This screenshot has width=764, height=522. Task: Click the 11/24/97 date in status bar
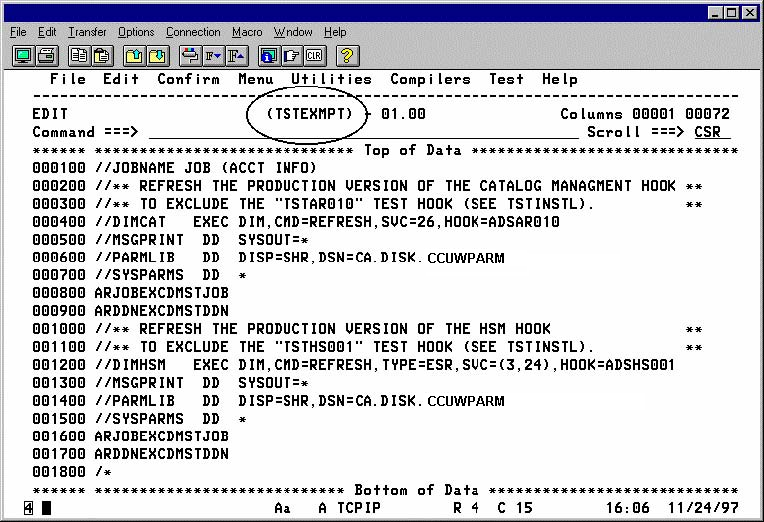(703, 508)
